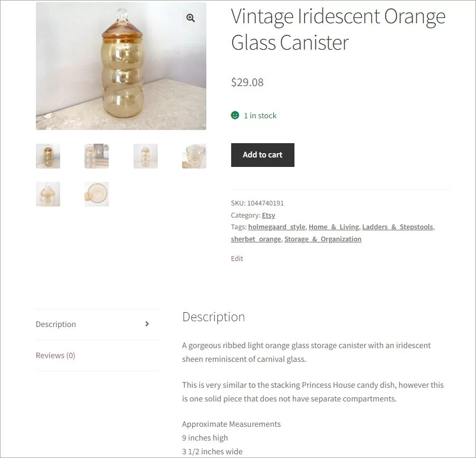Click the lid top-view thumbnail
This screenshot has height=458, width=476.
96,194
